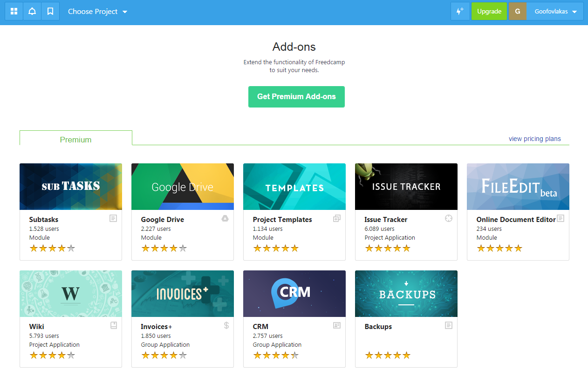The image size is (588, 370).
Task: Click the Online Document Editor card icon
Action: 561,218
